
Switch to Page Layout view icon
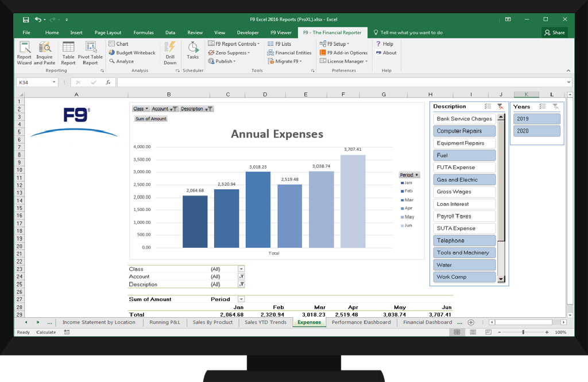point(473,332)
